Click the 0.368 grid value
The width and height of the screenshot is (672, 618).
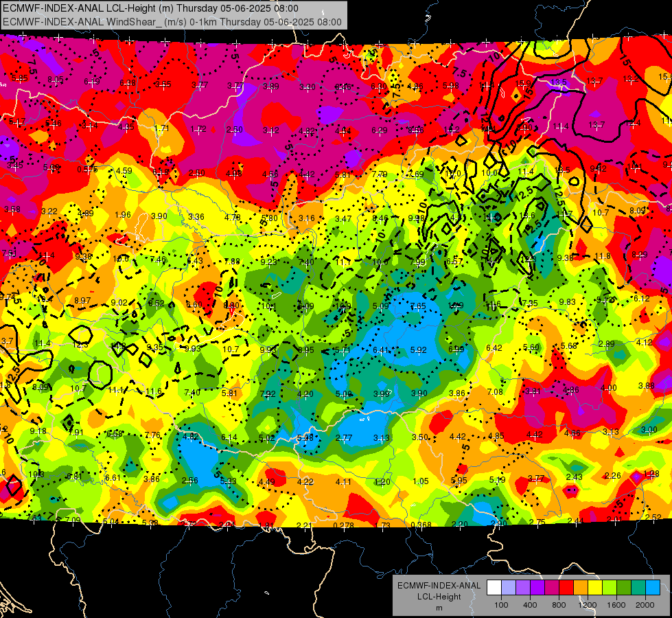[x=421, y=525]
